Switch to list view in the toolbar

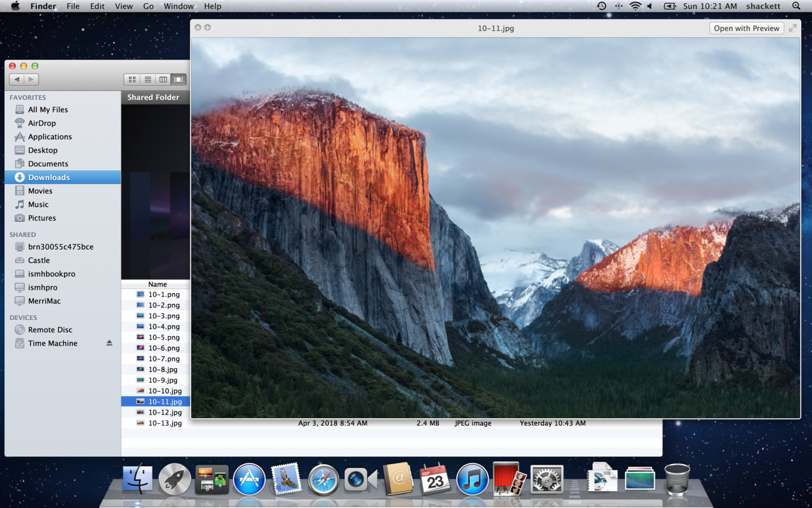coord(147,79)
